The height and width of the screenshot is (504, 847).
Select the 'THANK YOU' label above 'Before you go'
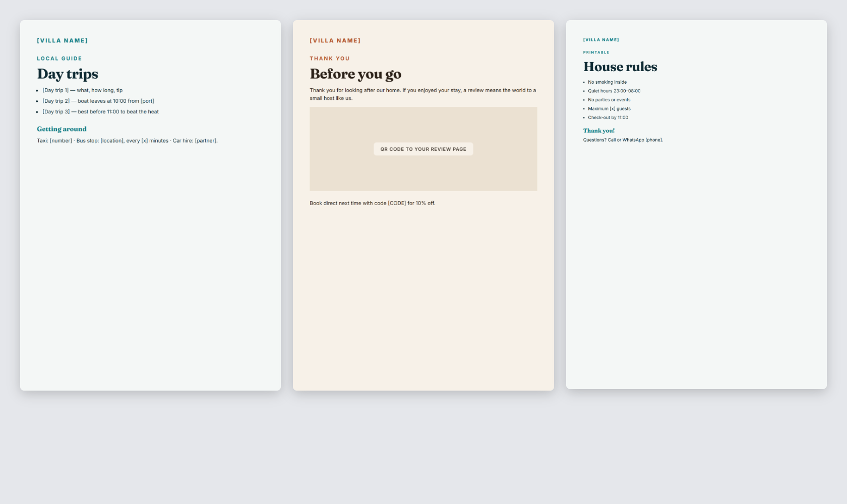330,58
